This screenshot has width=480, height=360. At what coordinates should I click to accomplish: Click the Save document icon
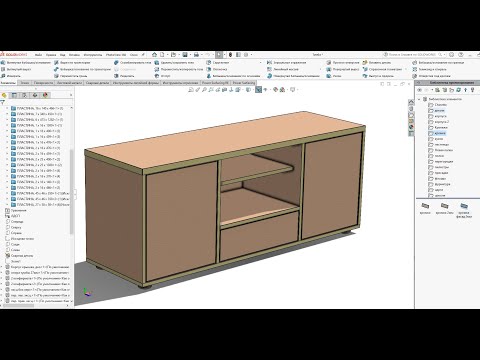(x=185, y=55)
